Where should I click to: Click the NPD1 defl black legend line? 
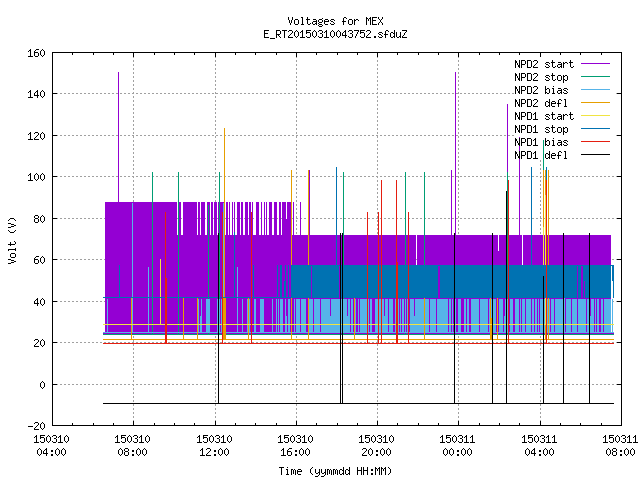pos(595,155)
